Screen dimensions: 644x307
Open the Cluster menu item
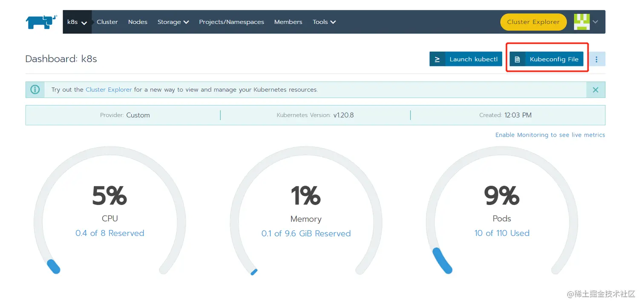107,22
